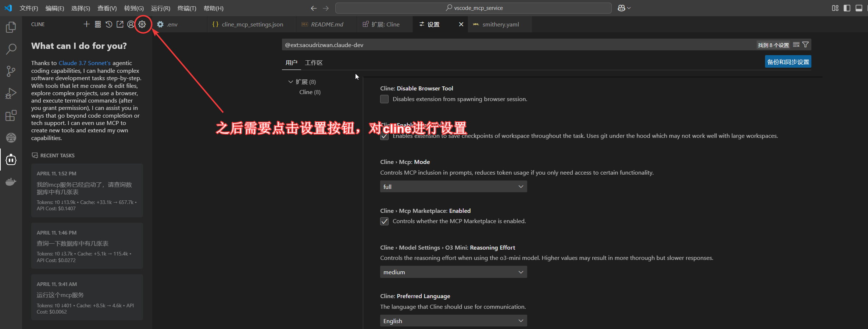Open the Explorer view in activity bar

coord(11,27)
